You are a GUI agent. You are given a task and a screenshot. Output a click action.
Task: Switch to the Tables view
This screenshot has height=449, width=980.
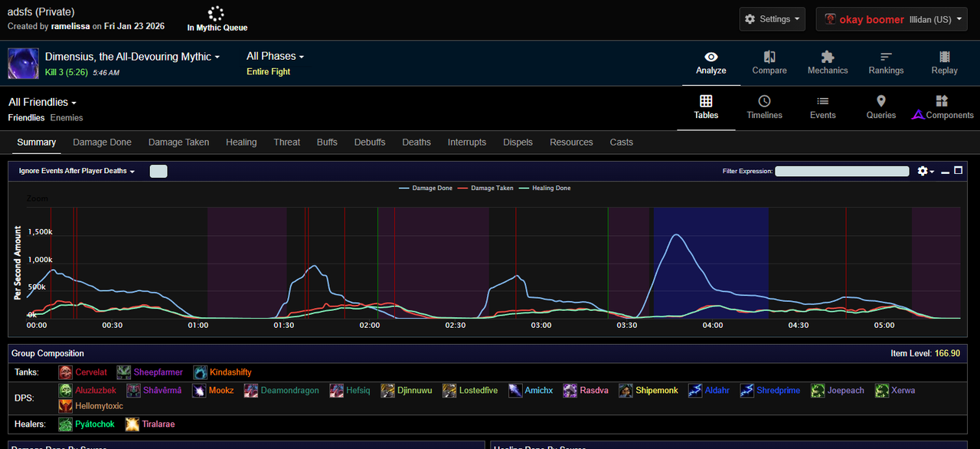coord(706,107)
